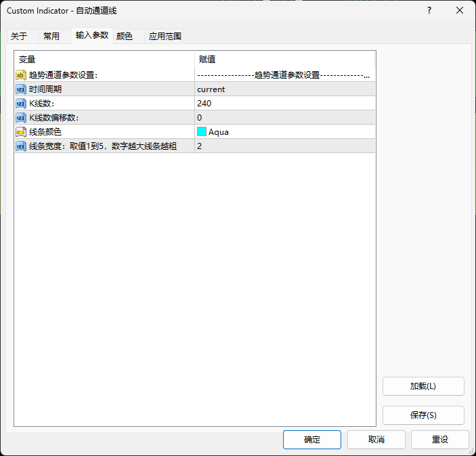Image resolution: width=476 pixels, height=456 pixels.
Task: Close the Custom Indicator dialog
Action: 460,11
